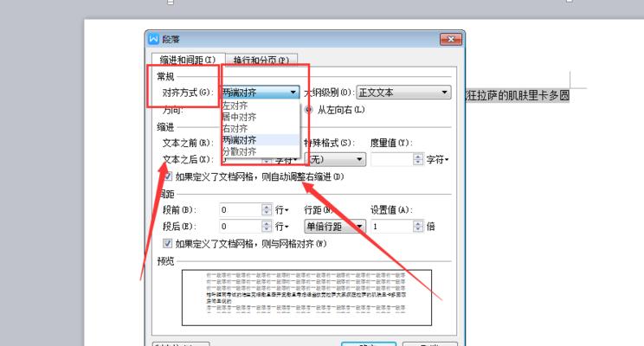Open the 特殊格式 dropdown showing (无)
This screenshot has width=644, height=346.
point(336,159)
